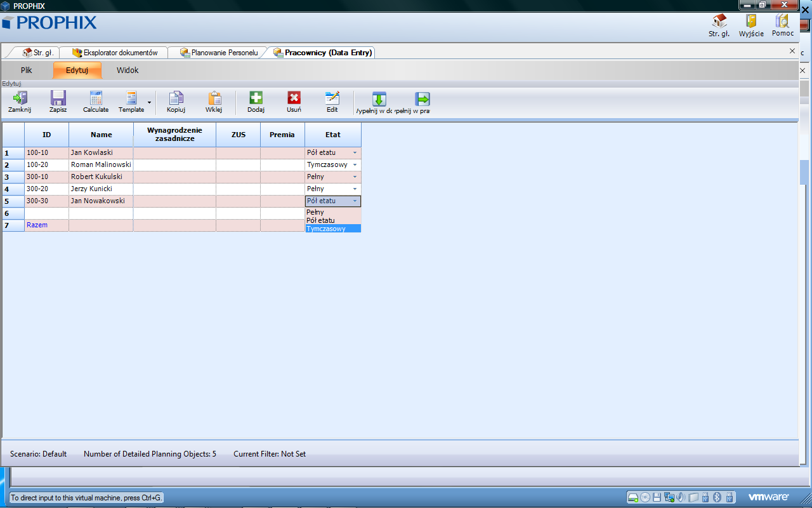Select the cell with ID 100-20

point(47,165)
